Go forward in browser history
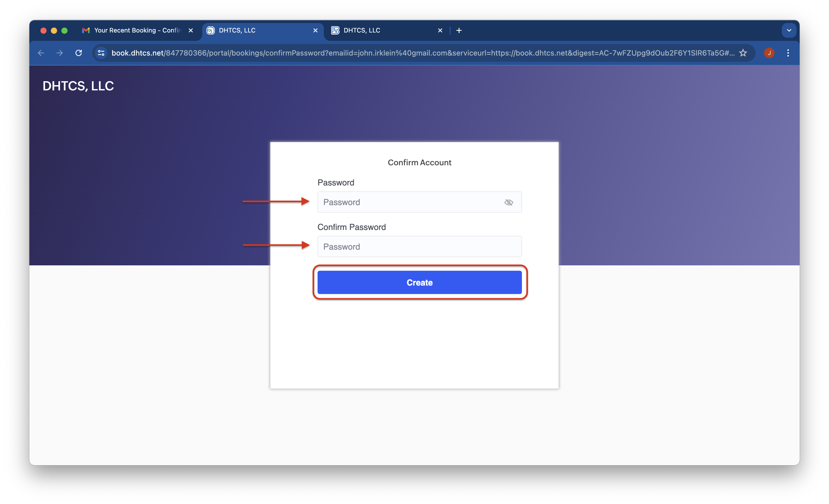Screen dimensions: 829x504 click(60, 53)
